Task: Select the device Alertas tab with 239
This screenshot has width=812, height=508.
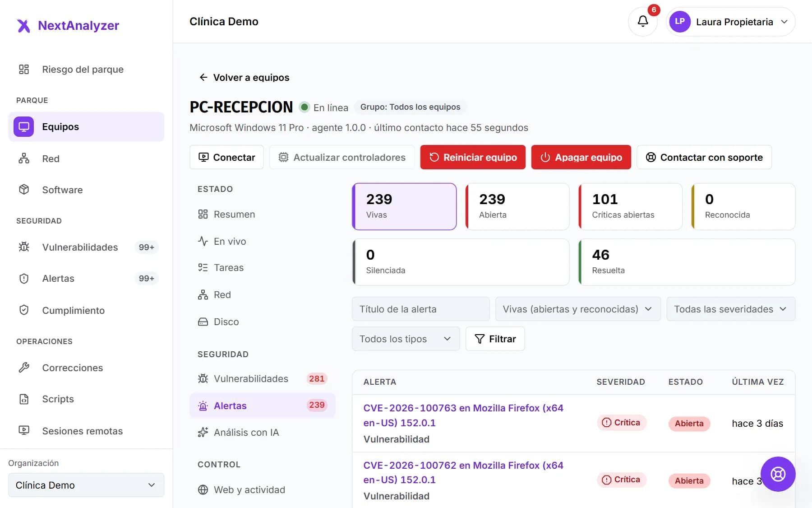Action: 263,405
